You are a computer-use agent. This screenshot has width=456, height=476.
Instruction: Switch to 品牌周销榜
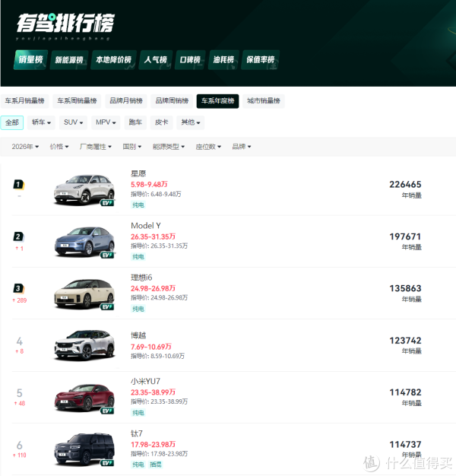coord(172,101)
